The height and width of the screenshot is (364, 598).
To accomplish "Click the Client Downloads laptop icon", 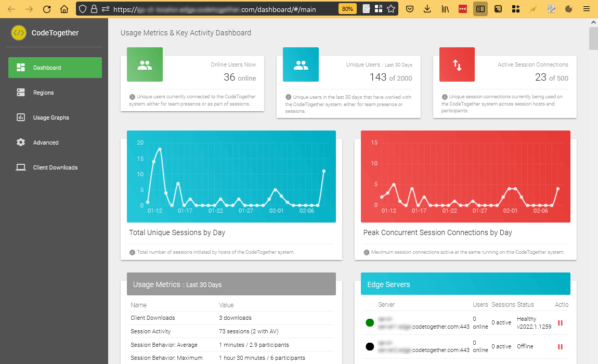I will pos(21,167).
